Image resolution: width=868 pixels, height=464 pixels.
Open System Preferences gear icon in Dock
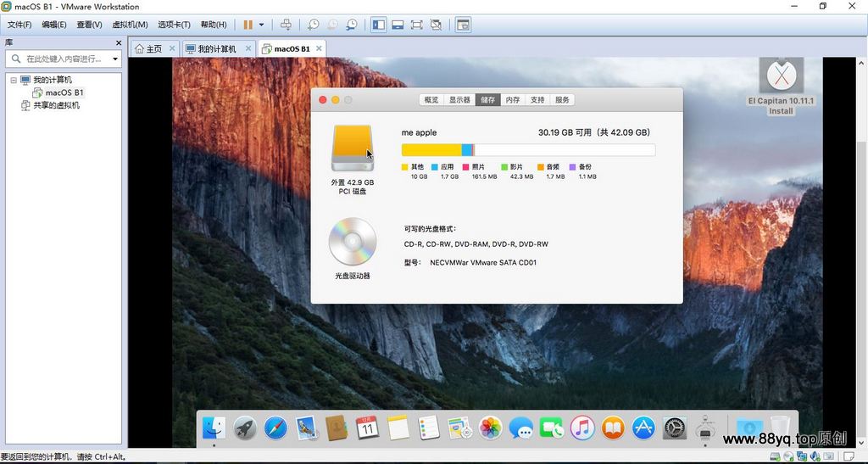[x=674, y=428]
